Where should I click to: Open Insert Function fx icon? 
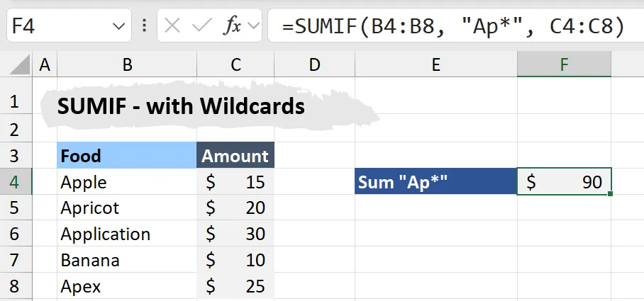(x=231, y=26)
